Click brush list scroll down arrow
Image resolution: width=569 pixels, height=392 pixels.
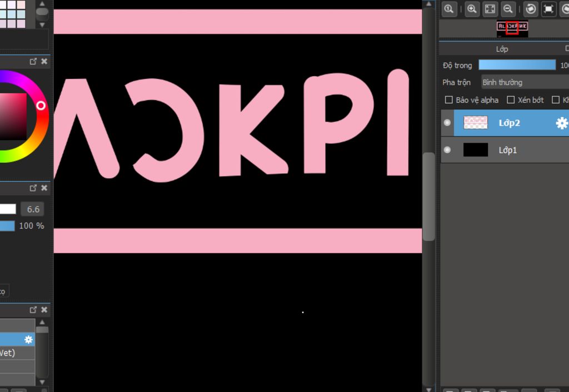pyautogui.click(x=42, y=382)
